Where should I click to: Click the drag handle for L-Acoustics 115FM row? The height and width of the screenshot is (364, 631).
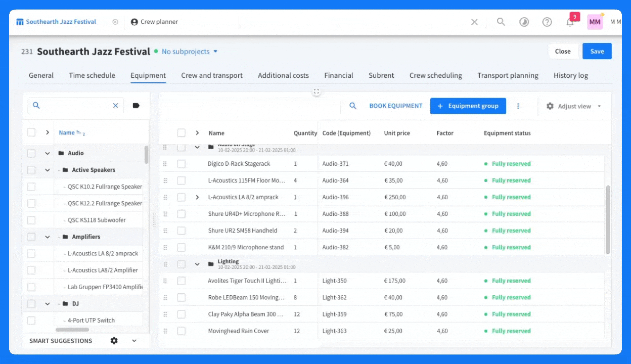click(x=165, y=180)
